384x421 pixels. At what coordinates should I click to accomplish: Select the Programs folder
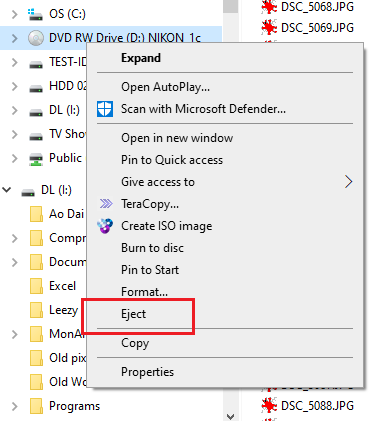click(74, 406)
